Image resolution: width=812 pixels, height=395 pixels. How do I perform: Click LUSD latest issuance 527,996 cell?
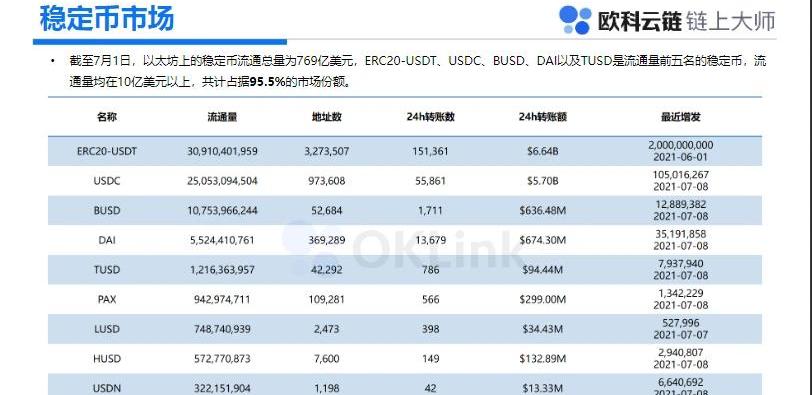[680, 329]
